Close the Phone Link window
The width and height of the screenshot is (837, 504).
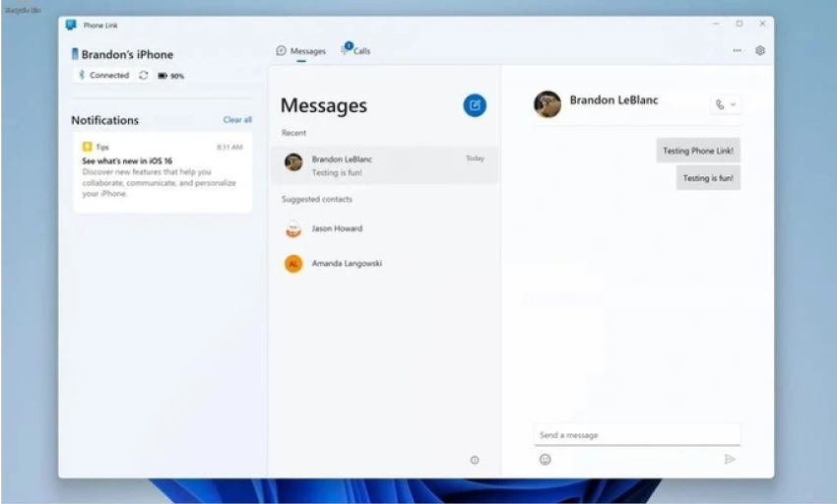(762, 24)
